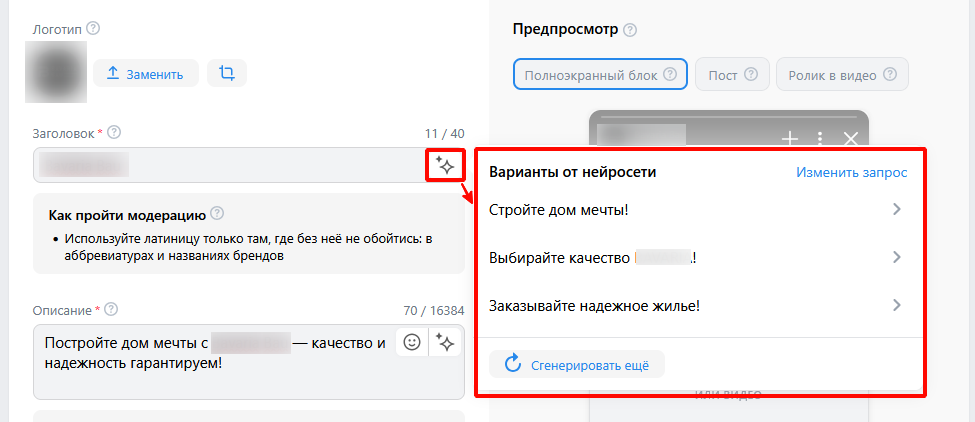Open emoji picker in description field
The width and height of the screenshot is (975, 422).
point(412,343)
